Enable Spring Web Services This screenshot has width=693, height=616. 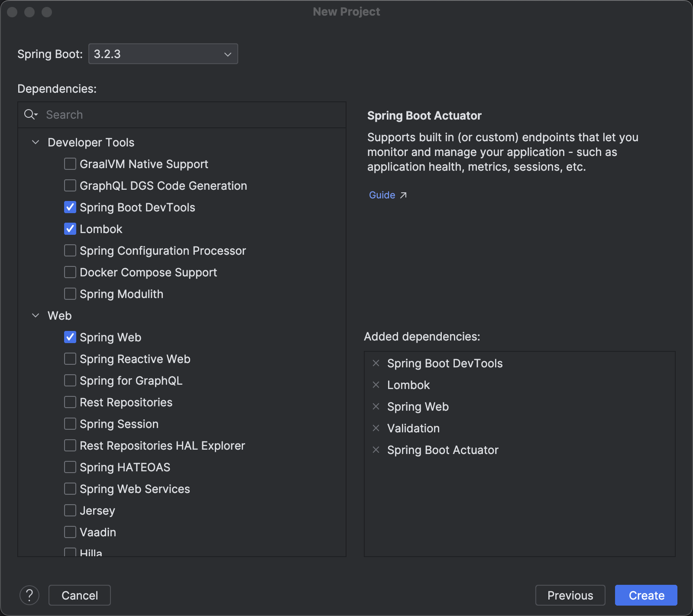tap(70, 489)
